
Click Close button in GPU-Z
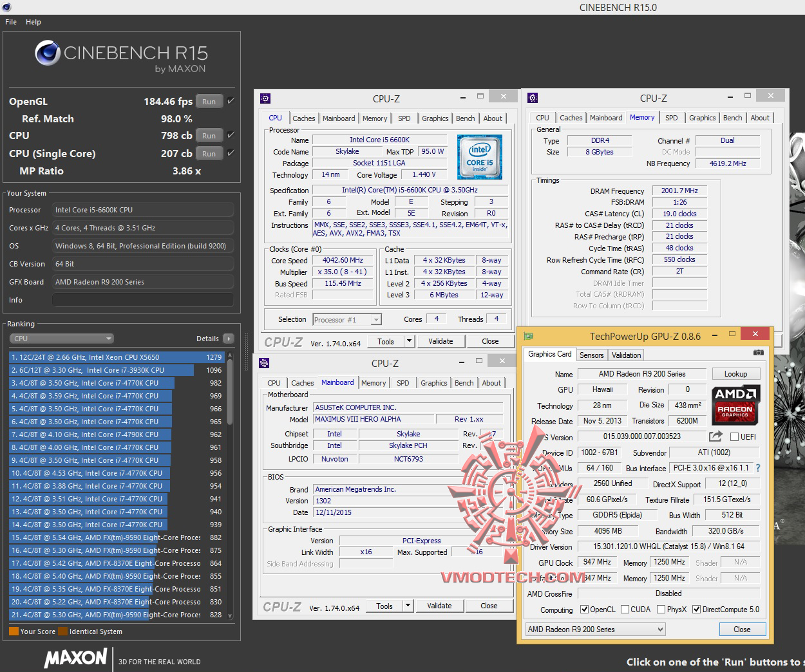(x=742, y=630)
